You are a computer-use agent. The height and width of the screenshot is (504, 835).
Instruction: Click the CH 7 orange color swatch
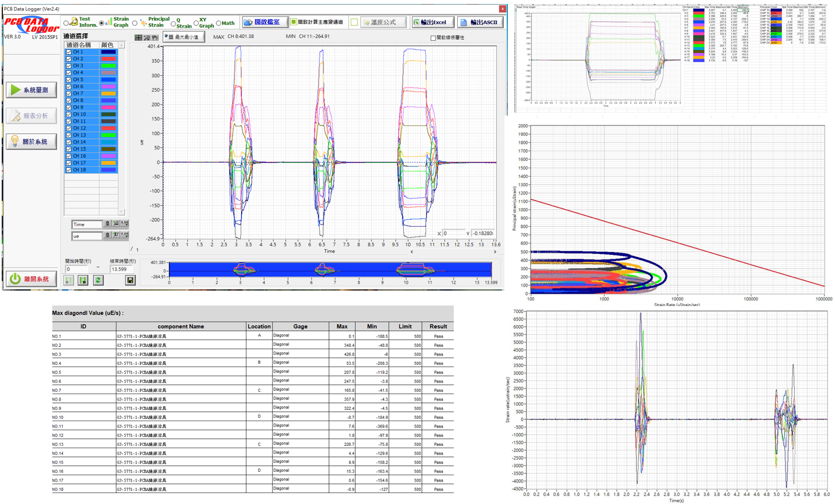tap(108, 93)
